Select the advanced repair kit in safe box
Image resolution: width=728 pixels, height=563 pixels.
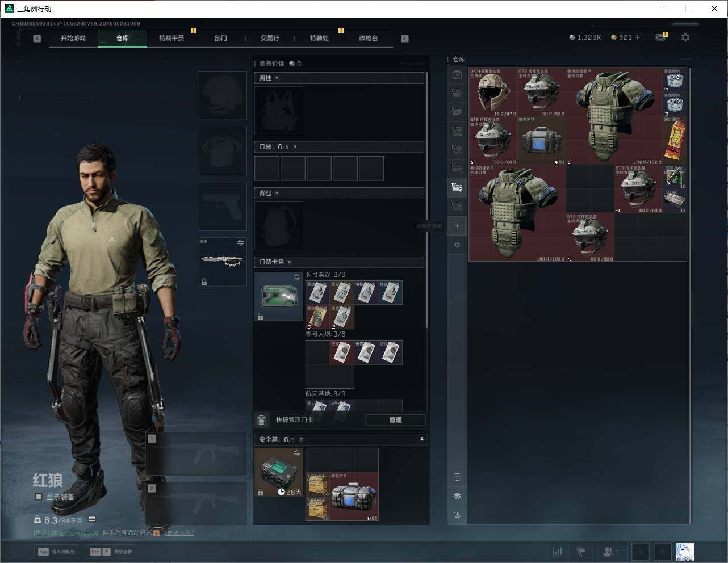click(354, 497)
